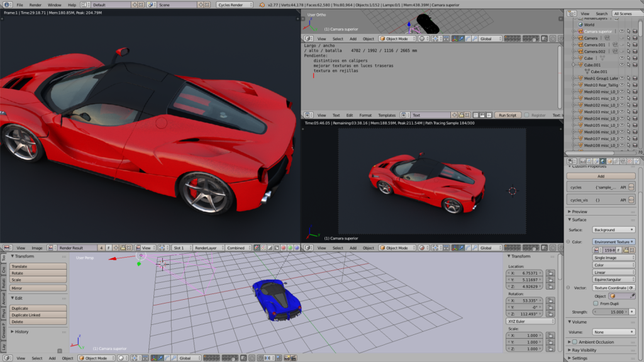The width and height of the screenshot is (644, 362).
Task: Collapse the Cube.001 entry in the outliner
Action: tap(572, 65)
